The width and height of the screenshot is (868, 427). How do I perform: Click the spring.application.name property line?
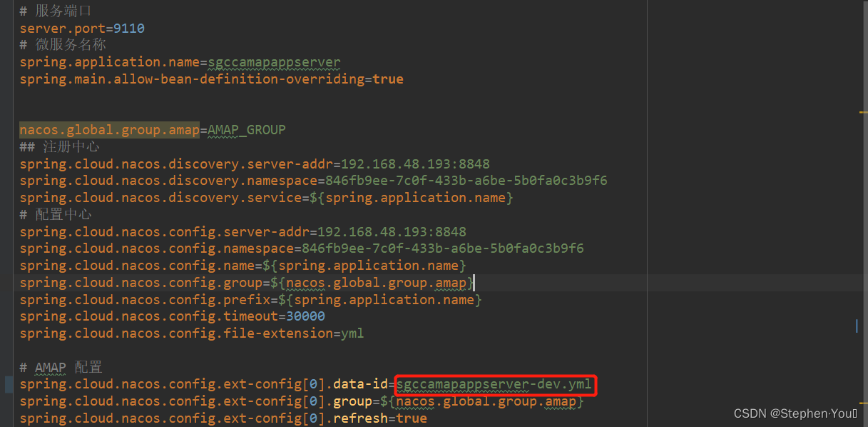[x=180, y=62]
